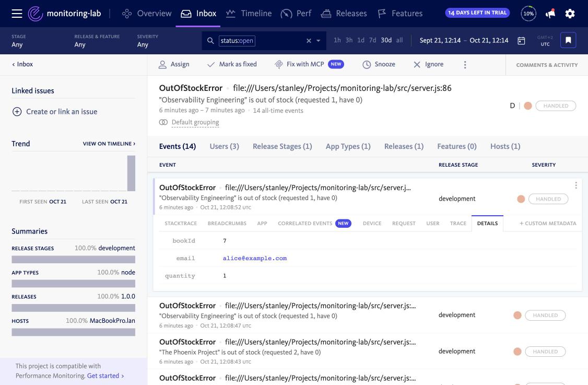This screenshot has height=385, width=588.
Task: Click the Default grouping icon
Action: [x=163, y=122]
